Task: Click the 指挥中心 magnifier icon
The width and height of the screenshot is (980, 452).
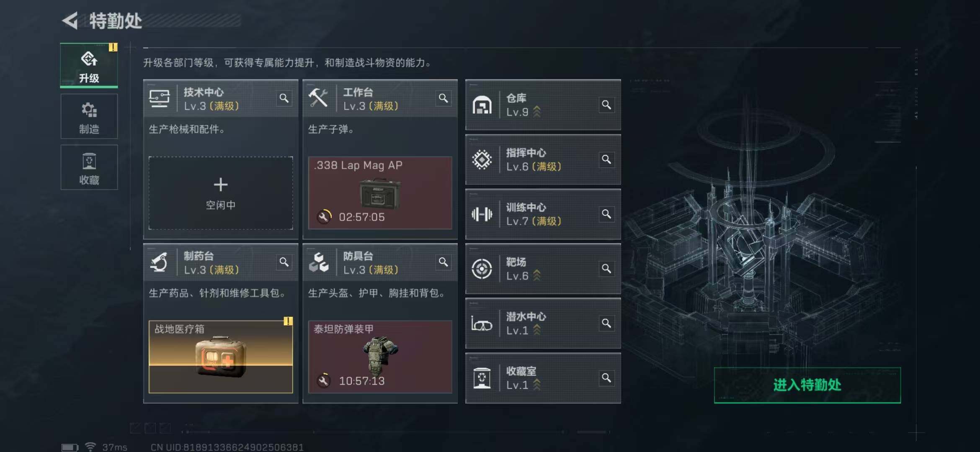Action: pyautogui.click(x=606, y=159)
